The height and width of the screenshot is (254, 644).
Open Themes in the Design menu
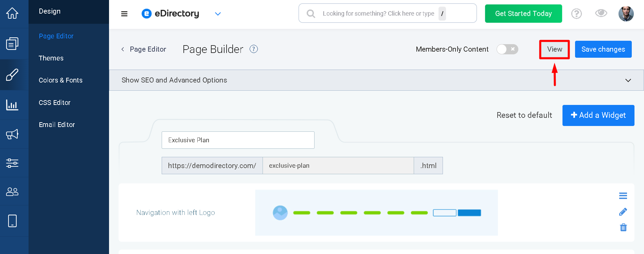51,58
